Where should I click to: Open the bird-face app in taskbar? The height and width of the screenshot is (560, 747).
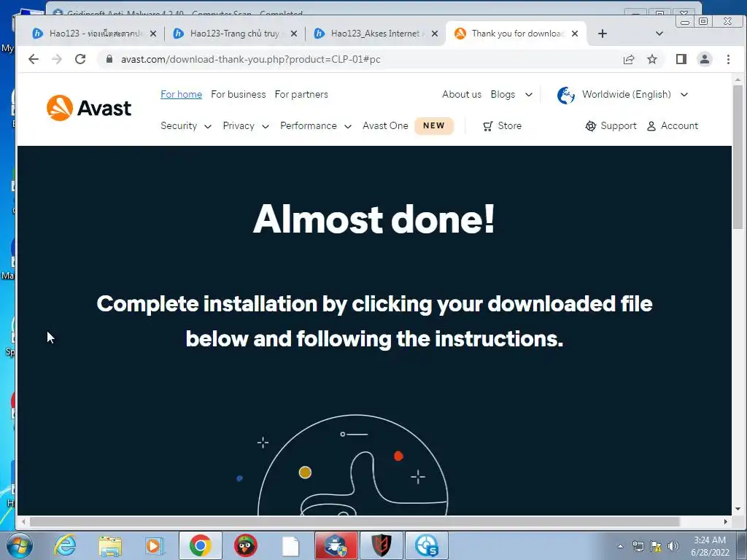click(245, 545)
